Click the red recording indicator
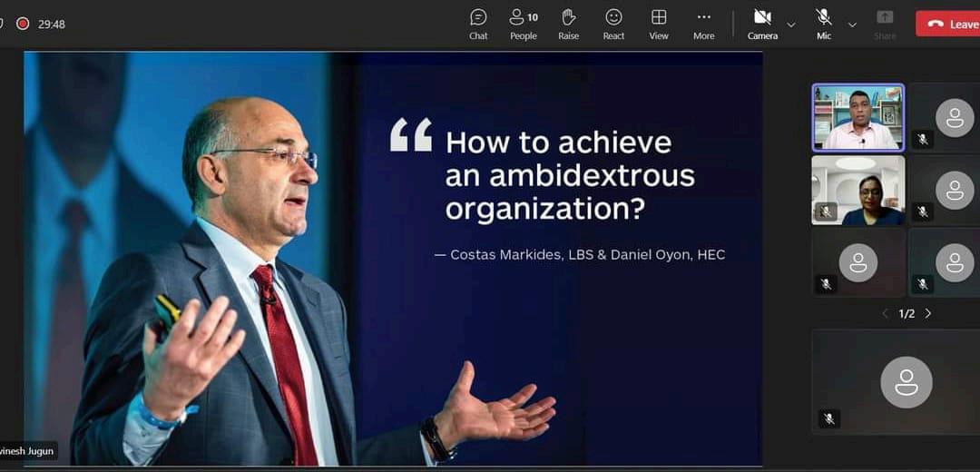The height and width of the screenshot is (472, 980). tap(23, 24)
